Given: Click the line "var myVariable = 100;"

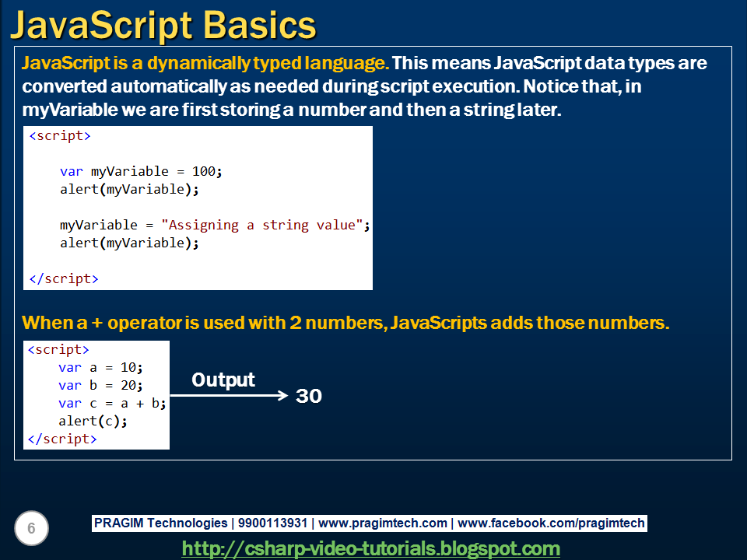Looking at the screenshot, I should click(141, 171).
